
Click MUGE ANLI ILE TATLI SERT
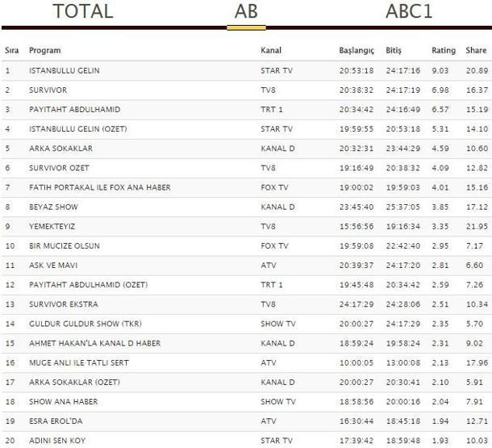(x=79, y=362)
